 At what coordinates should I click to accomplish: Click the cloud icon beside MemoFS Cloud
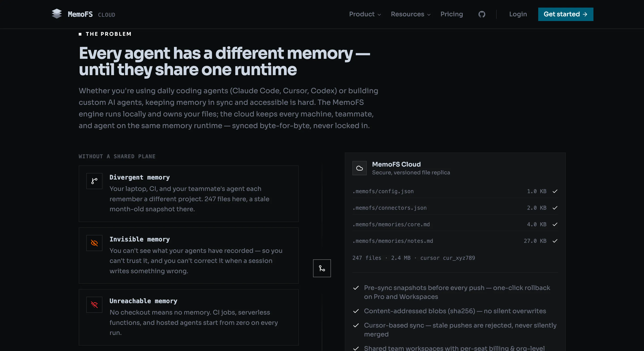pos(360,168)
